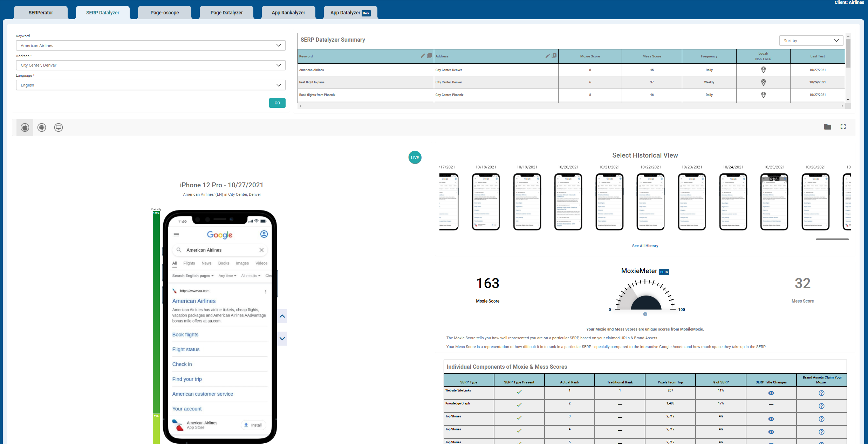The height and width of the screenshot is (444, 868).
Task: Open the Address dropdown
Action: (x=151, y=65)
